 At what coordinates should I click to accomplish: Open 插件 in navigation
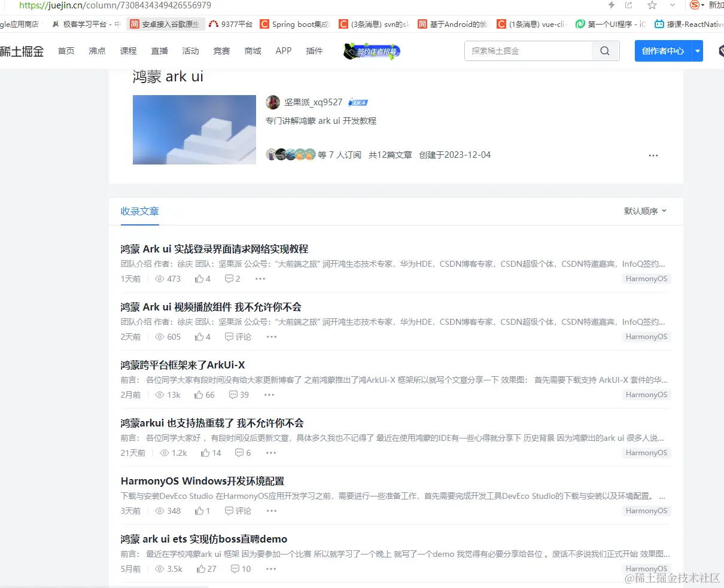pyautogui.click(x=314, y=51)
